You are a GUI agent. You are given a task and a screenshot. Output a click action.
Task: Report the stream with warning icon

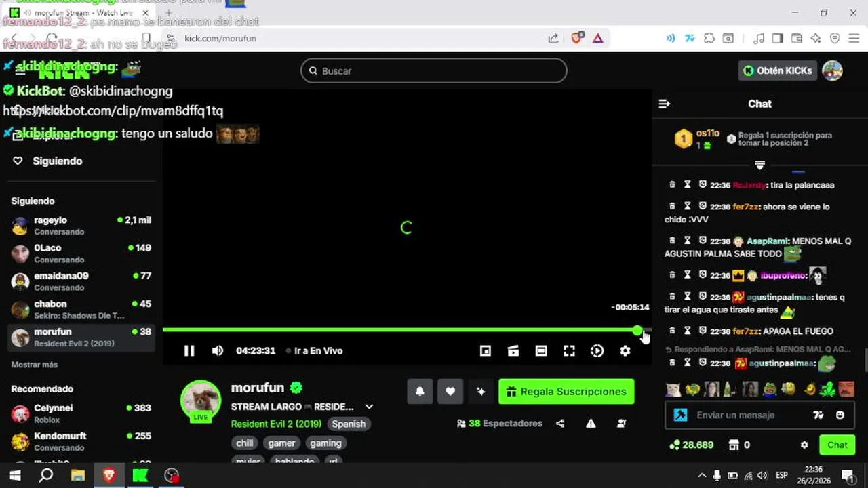tap(591, 423)
